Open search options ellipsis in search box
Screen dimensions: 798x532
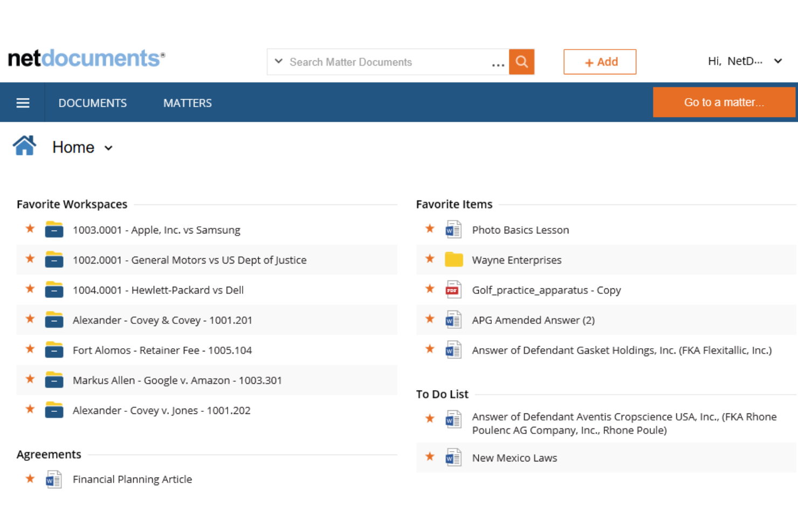tap(498, 65)
